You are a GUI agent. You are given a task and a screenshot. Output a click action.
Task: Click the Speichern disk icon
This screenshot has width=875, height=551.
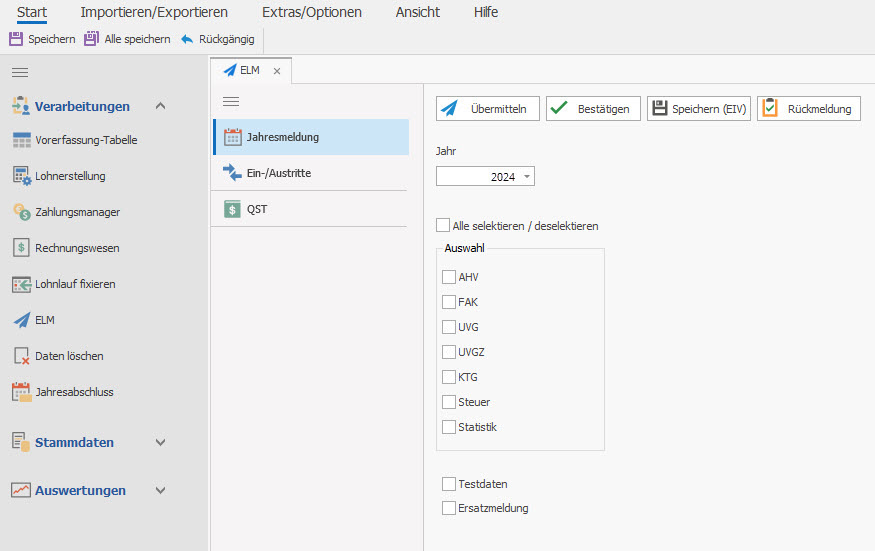[x=16, y=39]
